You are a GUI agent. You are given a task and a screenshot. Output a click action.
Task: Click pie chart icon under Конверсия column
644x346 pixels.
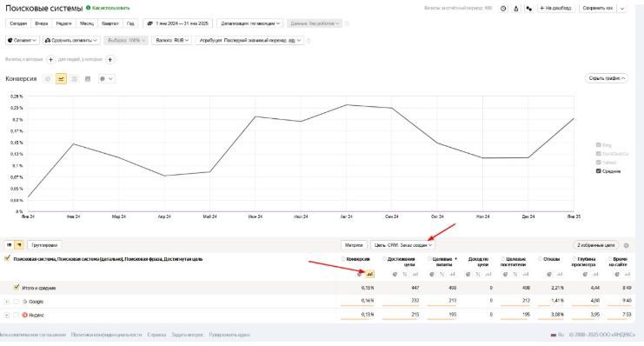[360, 274]
